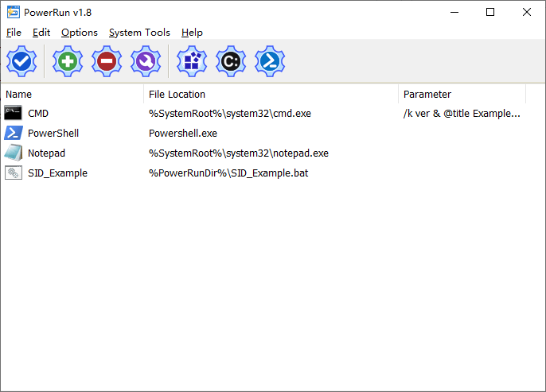Image resolution: width=546 pixels, height=392 pixels.
Task: Select the SID_Example list entry
Action: [57, 173]
